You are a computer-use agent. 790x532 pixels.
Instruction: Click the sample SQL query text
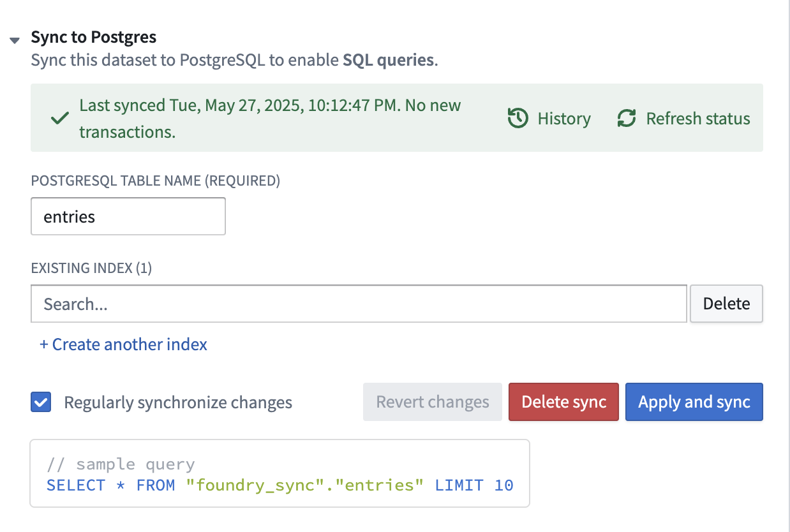pos(280,485)
